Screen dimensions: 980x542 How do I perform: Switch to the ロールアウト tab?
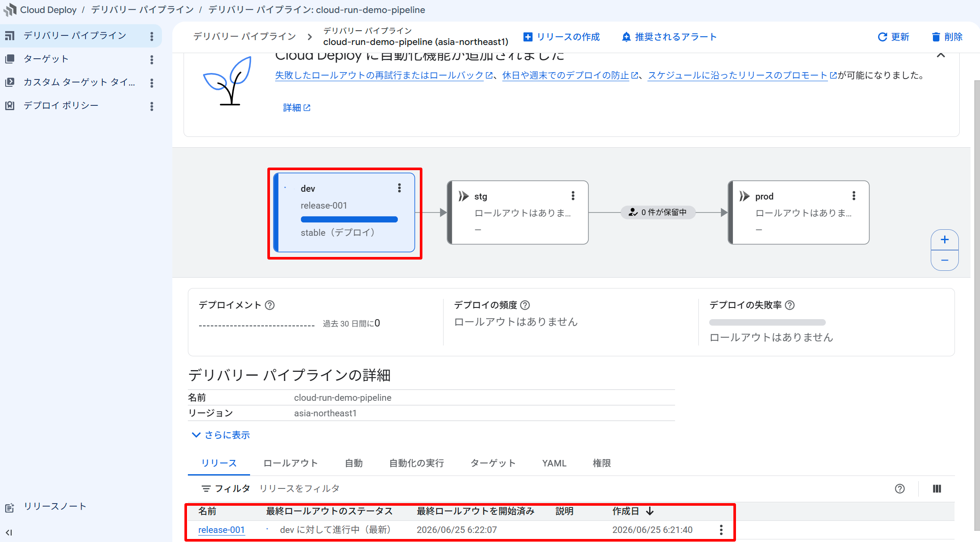coord(290,463)
